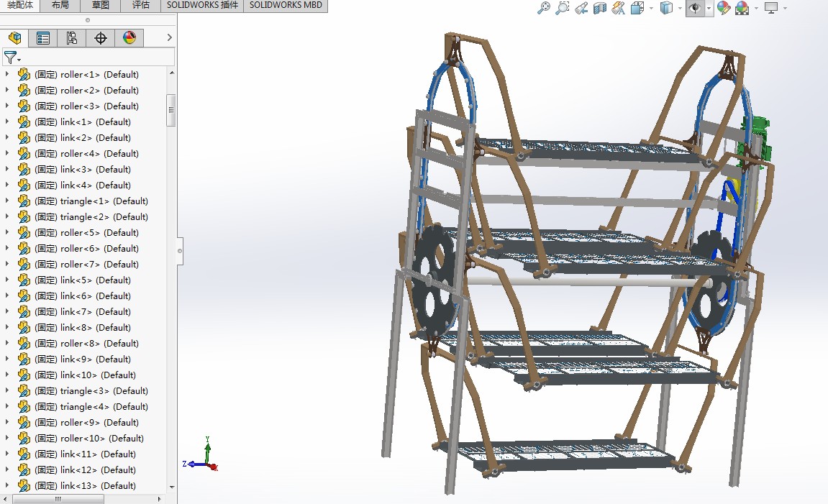Click link<6> part icon

tap(24, 296)
